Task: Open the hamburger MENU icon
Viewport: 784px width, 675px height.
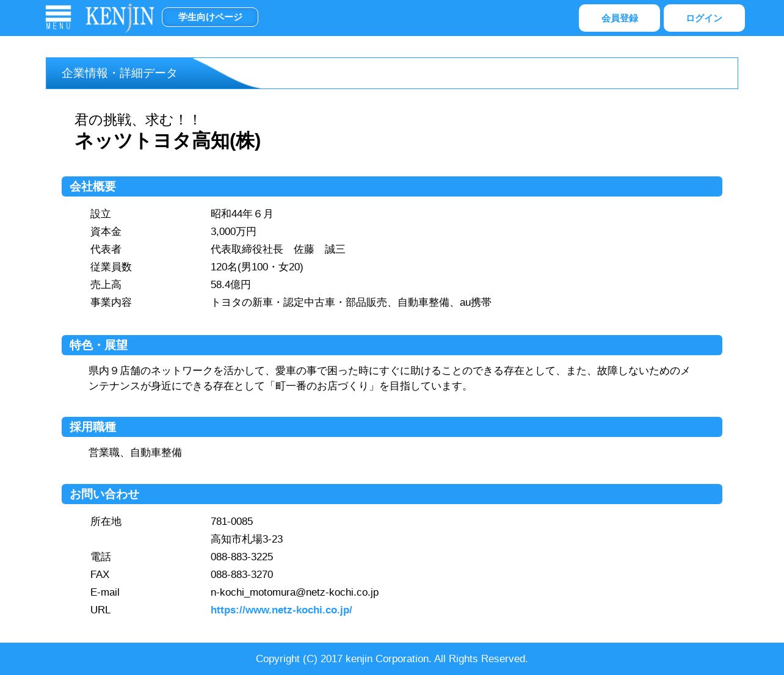Action: 58,17
